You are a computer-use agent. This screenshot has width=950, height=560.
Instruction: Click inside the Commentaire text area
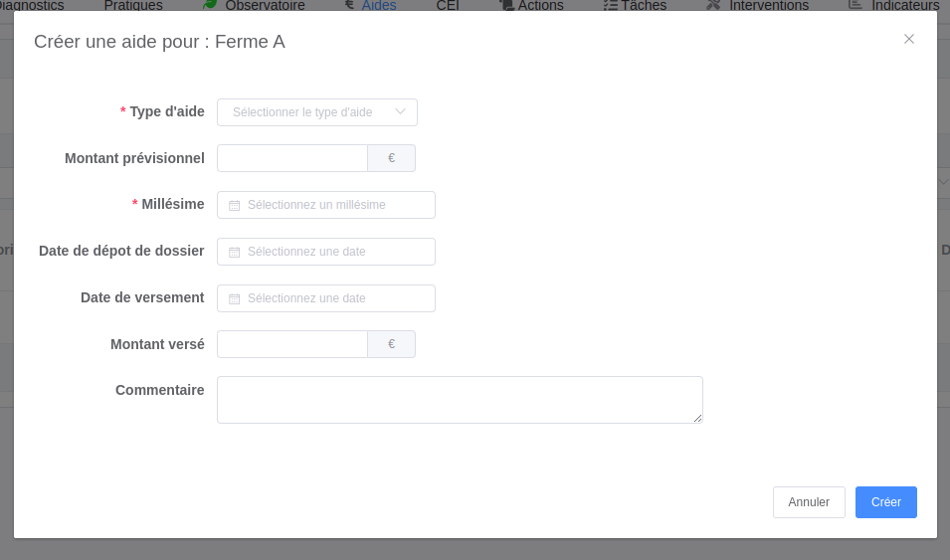460,400
